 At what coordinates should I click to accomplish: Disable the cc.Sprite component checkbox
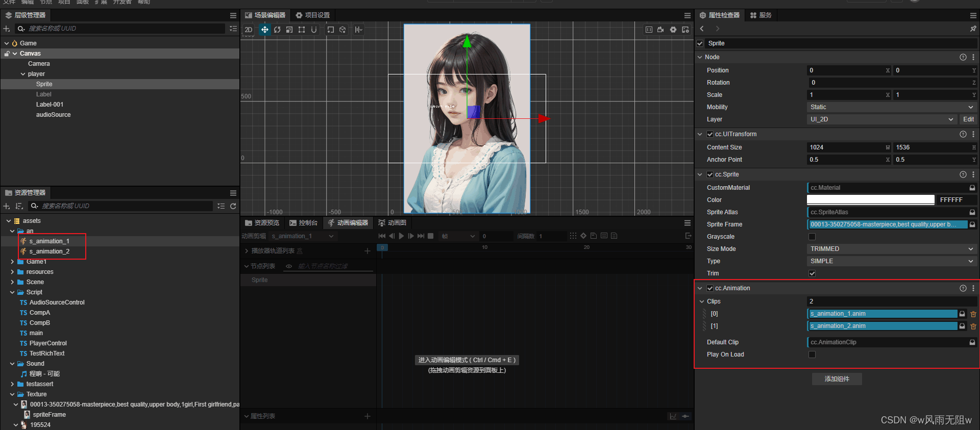[x=710, y=174]
